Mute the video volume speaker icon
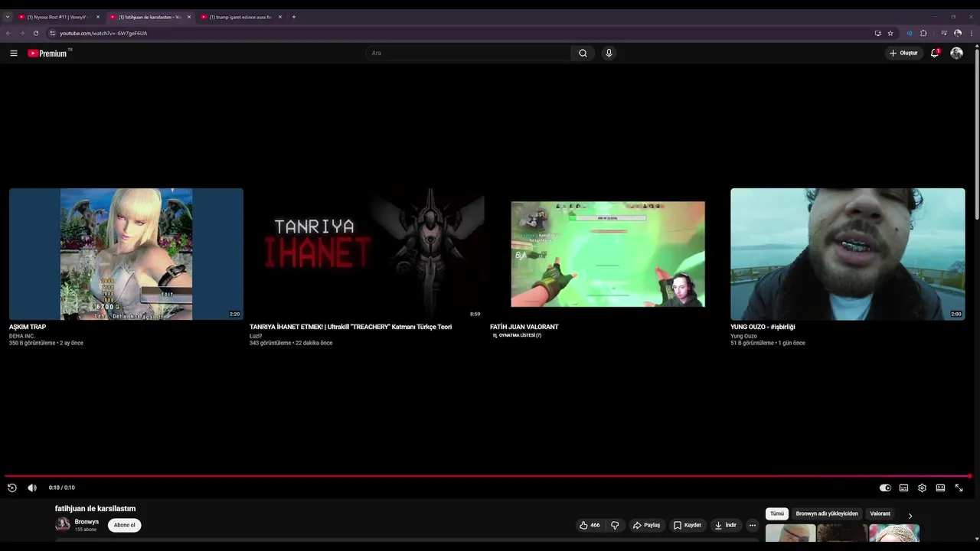This screenshot has width=980, height=551. tap(32, 487)
